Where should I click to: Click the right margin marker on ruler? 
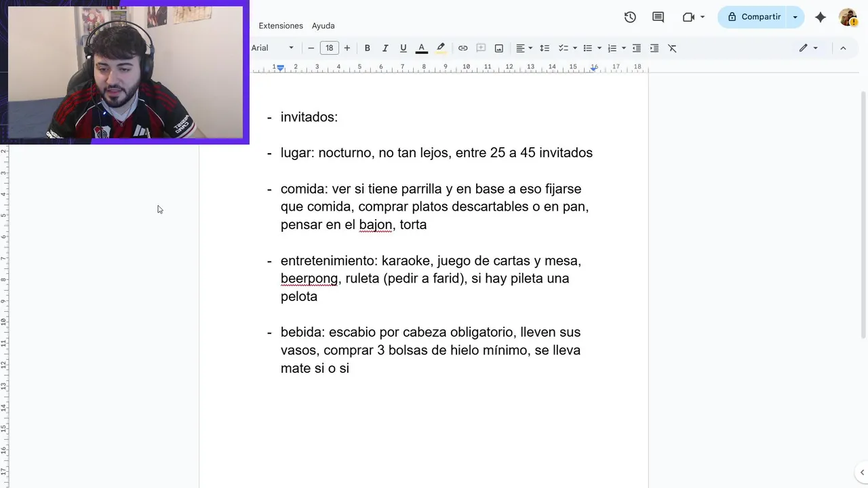point(594,68)
